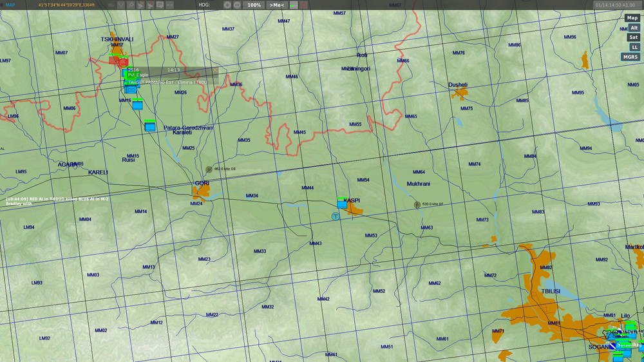Click the MAP title label
This screenshot has height=362, width=644.
pos(10,5)
